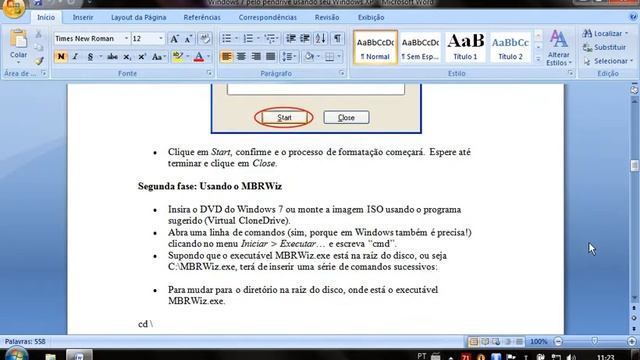Viewport: 640px width, 360px height.
Task: Toggle bold (N) formatting
Action: pyautogui.click(x=61, y=57)
